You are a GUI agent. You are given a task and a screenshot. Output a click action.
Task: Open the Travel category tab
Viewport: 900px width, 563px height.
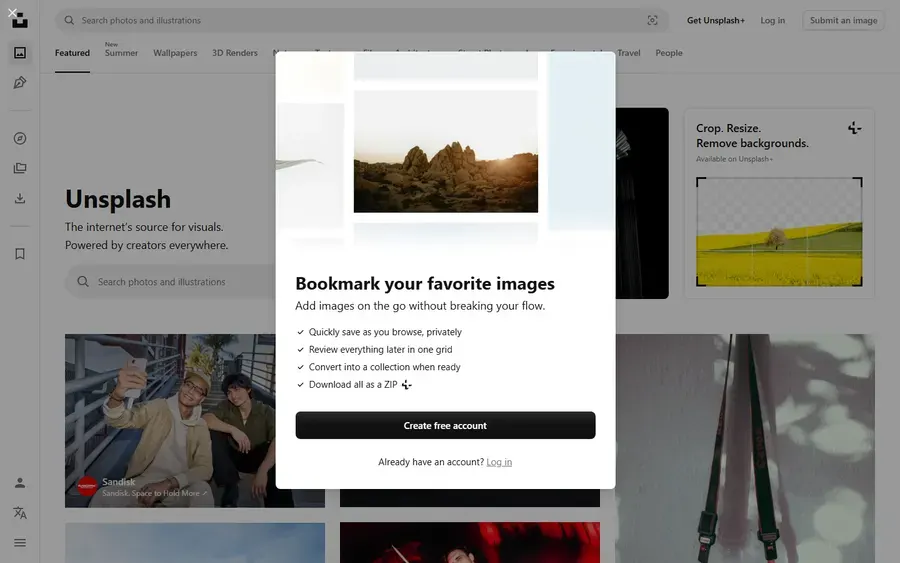tap(629, 53)
